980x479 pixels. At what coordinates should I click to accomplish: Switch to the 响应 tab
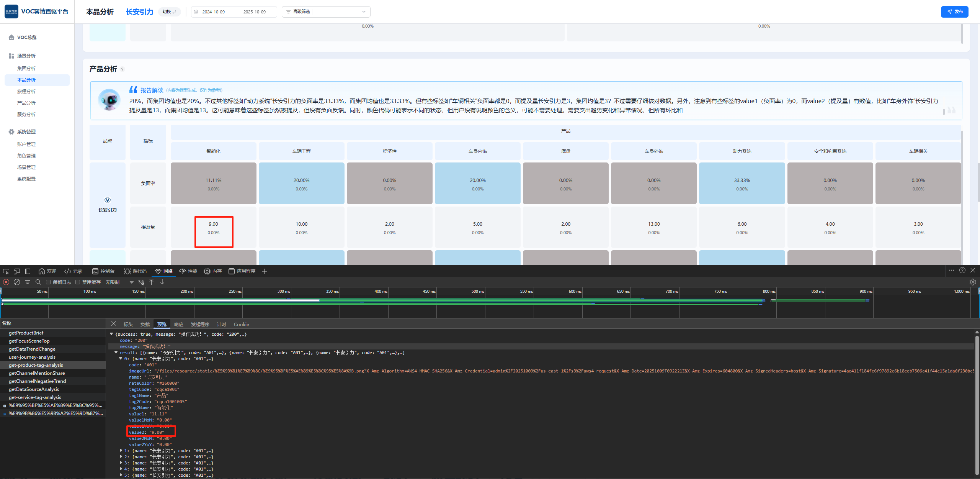click(179, 325)
